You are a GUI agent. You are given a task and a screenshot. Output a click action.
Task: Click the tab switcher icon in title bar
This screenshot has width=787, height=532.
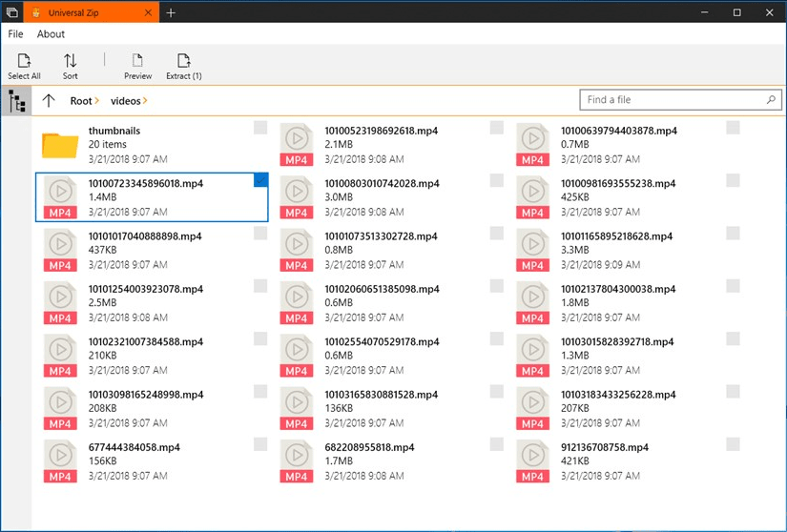pyautogui.click(x=11, y=12)
